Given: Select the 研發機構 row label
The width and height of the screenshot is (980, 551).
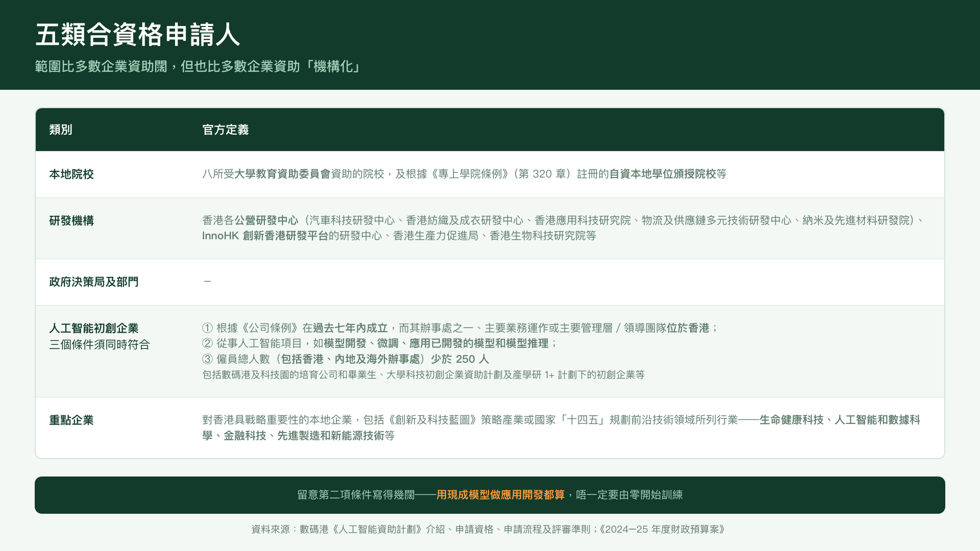Looking at the screenshot, I should coord(71,220).
